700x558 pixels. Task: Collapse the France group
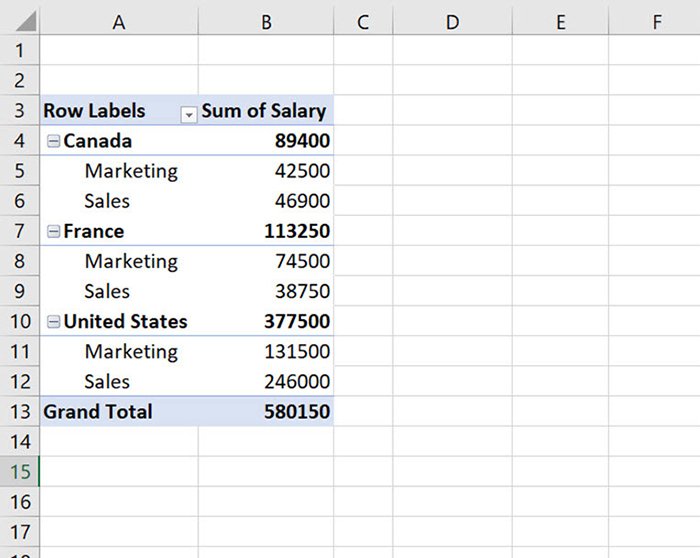click(53, 232)
